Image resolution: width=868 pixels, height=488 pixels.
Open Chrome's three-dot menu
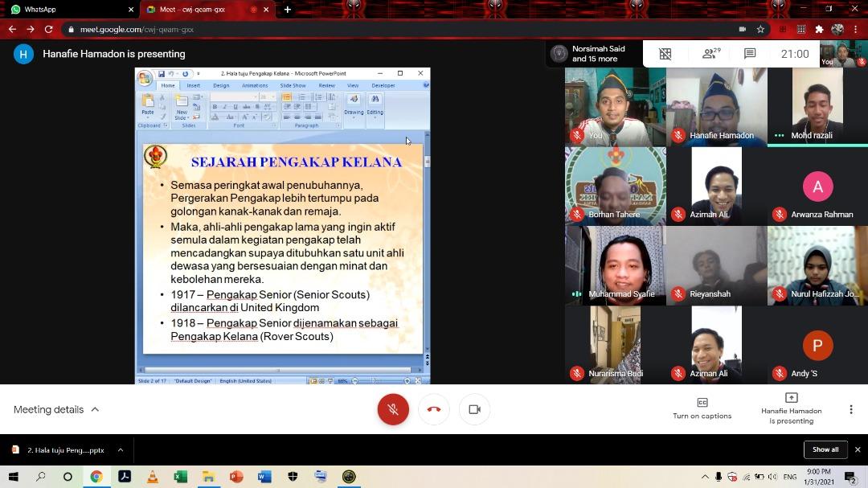coord(855,27)
